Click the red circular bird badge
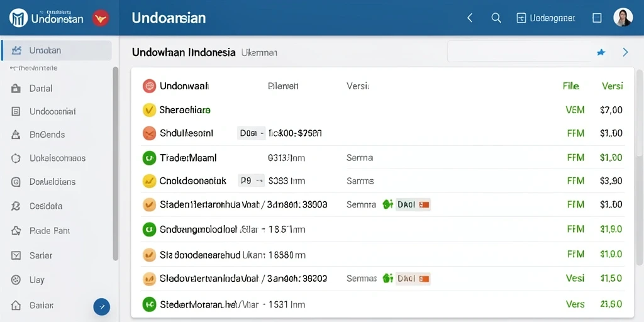 click(x=100, y=18)
